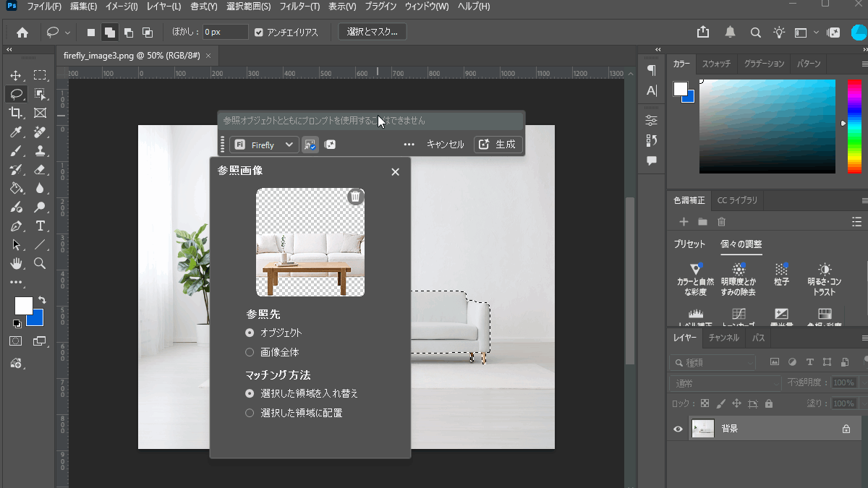This screenshot has height=488, width=868.
Task: Switch to the スウォッチ tab
Action: (x=716, y=64)
